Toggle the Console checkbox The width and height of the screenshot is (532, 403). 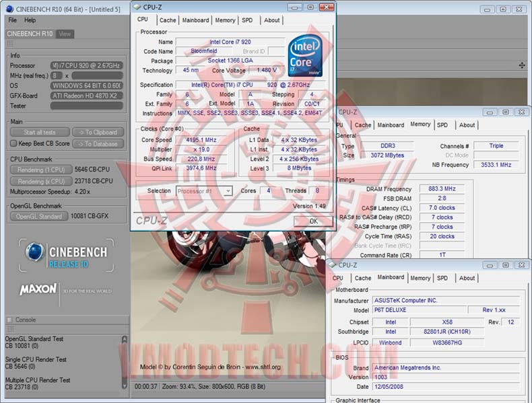tap(10, 320)
